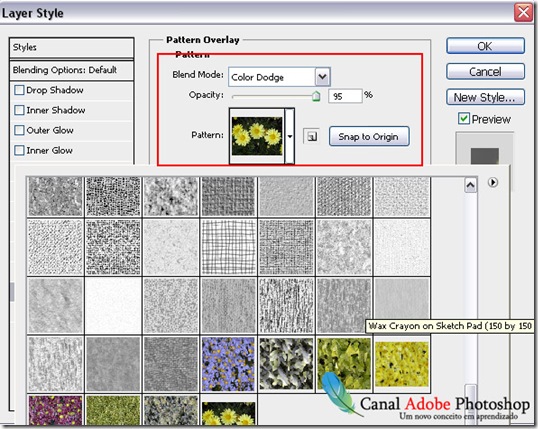The image size is (538, 429).
Task: Close the Layer Style dialog
Action: point(523,13)
